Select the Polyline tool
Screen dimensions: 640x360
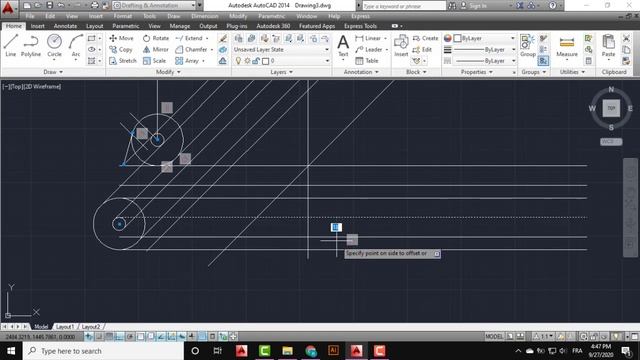tap(31, 45)
